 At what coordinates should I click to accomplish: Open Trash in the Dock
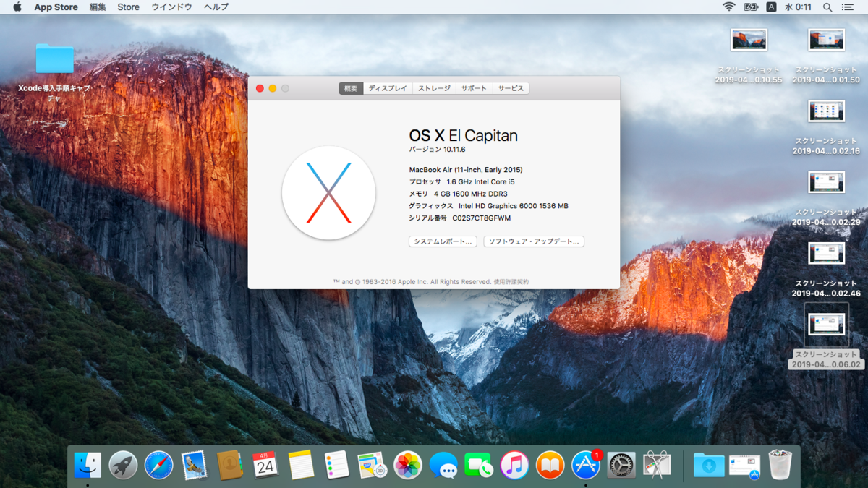click(x=780, y=465)
